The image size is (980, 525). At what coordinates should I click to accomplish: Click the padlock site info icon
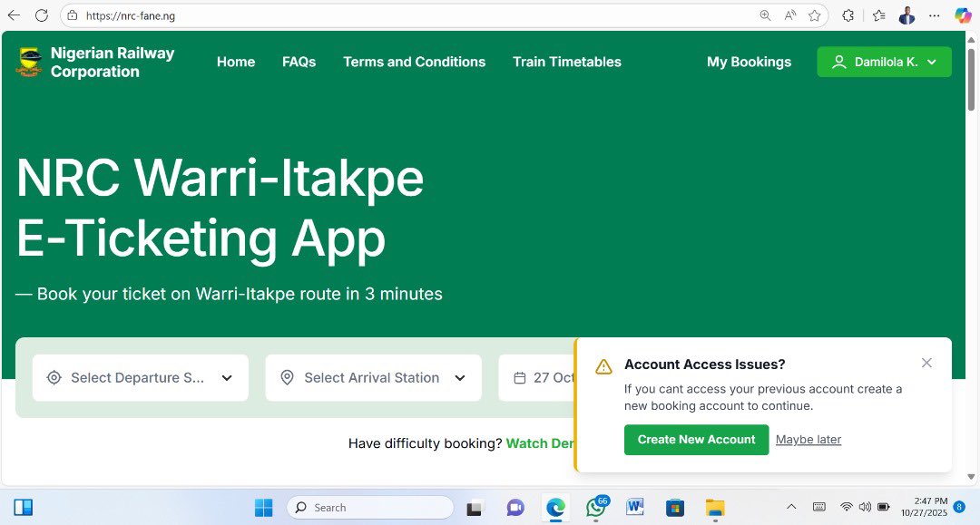click(x=73, y=15)
